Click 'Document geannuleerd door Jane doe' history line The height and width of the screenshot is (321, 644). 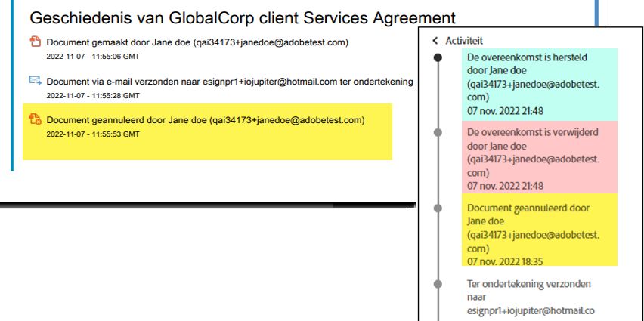pos(206,120)
